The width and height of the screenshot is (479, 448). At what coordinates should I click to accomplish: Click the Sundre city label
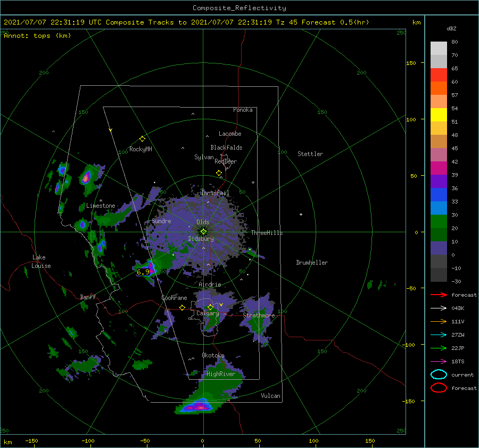point(161,221)
